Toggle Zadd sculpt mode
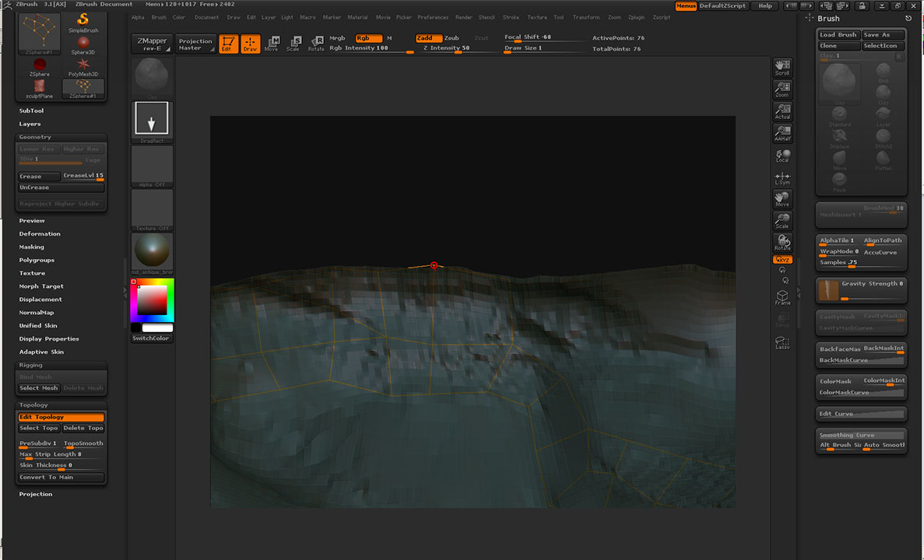 click(x=428, y=38)
